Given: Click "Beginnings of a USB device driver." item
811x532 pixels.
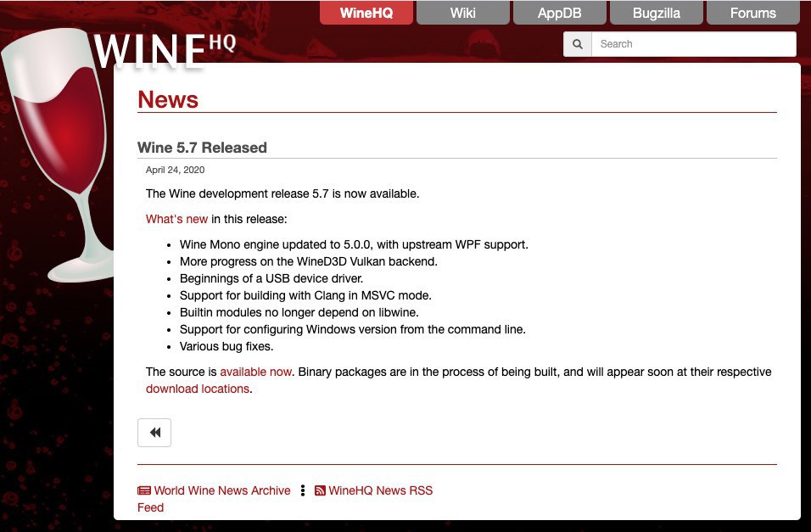Looking at the screenshot, I should pyautogui.click(x=271, y=278).
